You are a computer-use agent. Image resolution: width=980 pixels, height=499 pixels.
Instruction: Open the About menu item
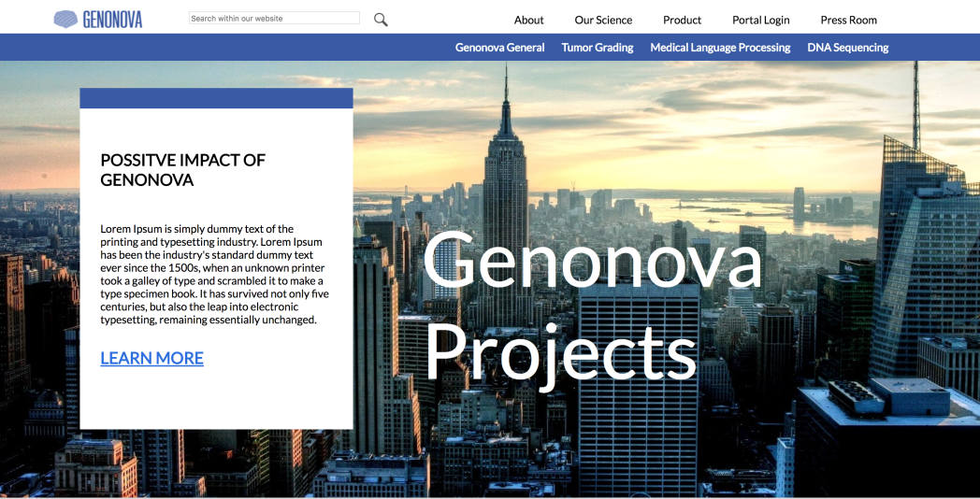(x=528, y=20)
